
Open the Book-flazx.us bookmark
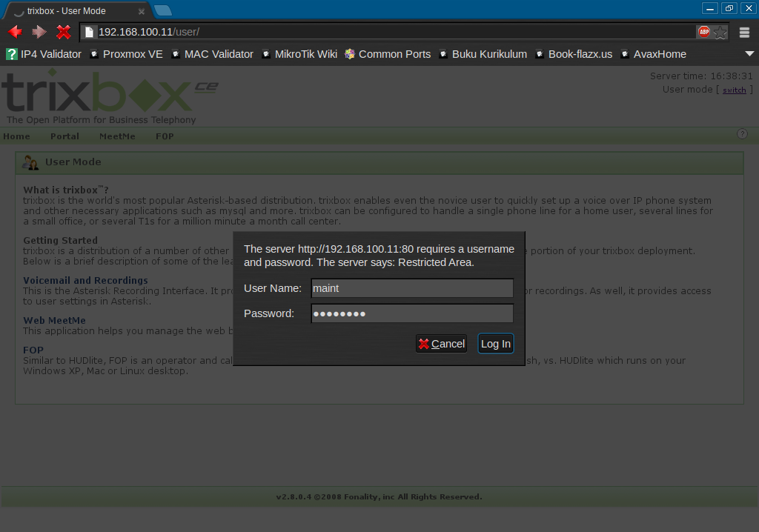574,54
